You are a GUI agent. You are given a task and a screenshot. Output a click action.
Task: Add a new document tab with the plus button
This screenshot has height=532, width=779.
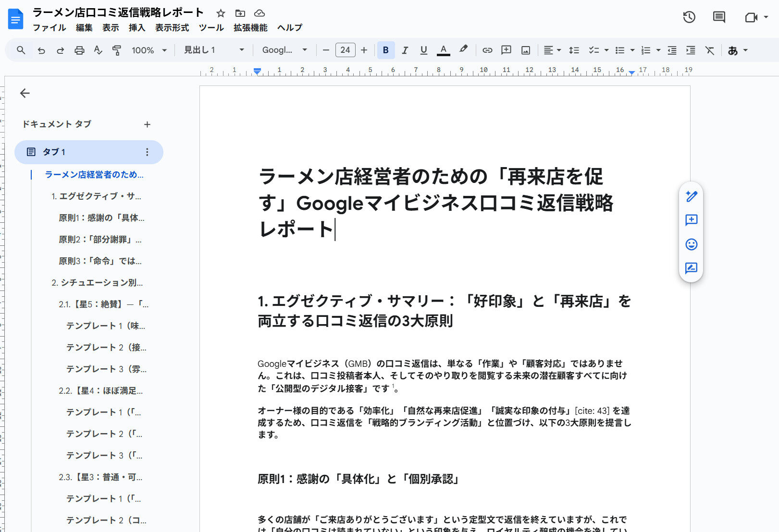pyautogui.click(x=147, y=124)
